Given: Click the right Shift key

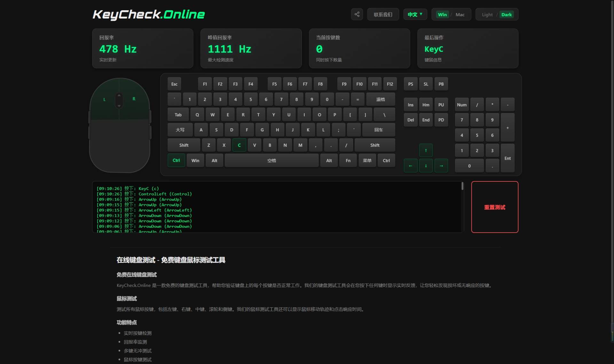Looking at the screenshot, I should coord(375,145).
